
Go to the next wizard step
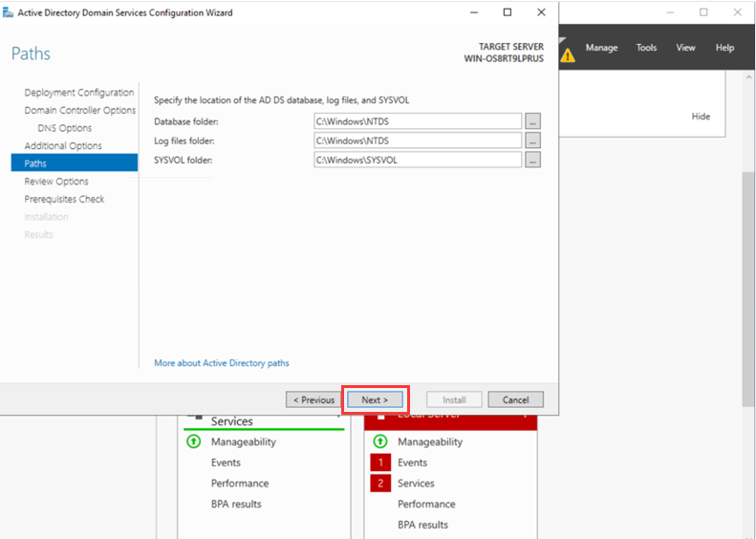375,399
